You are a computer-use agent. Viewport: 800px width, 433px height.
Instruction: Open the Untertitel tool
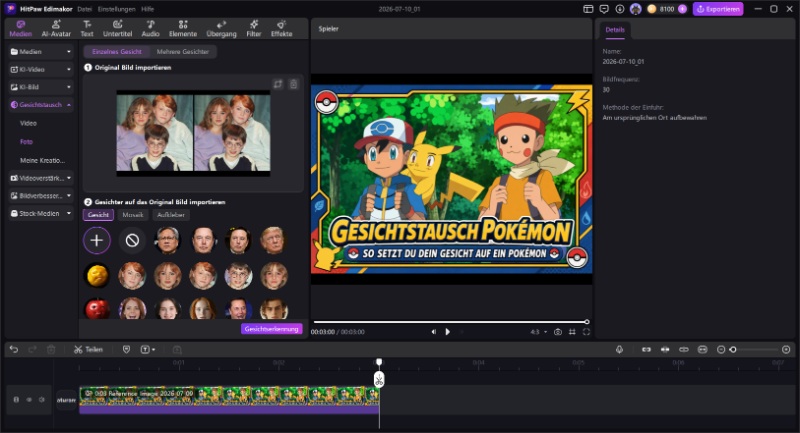point(117,29)
